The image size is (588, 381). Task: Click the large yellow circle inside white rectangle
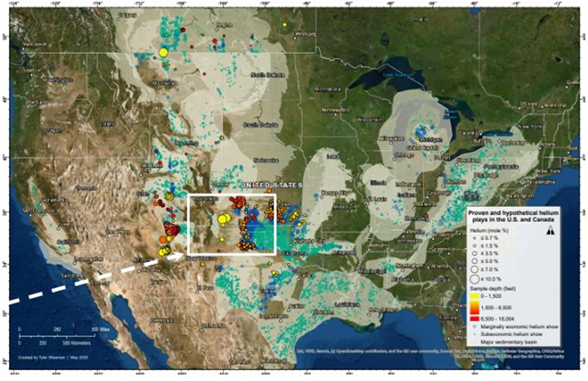click(x=222, y=219)
